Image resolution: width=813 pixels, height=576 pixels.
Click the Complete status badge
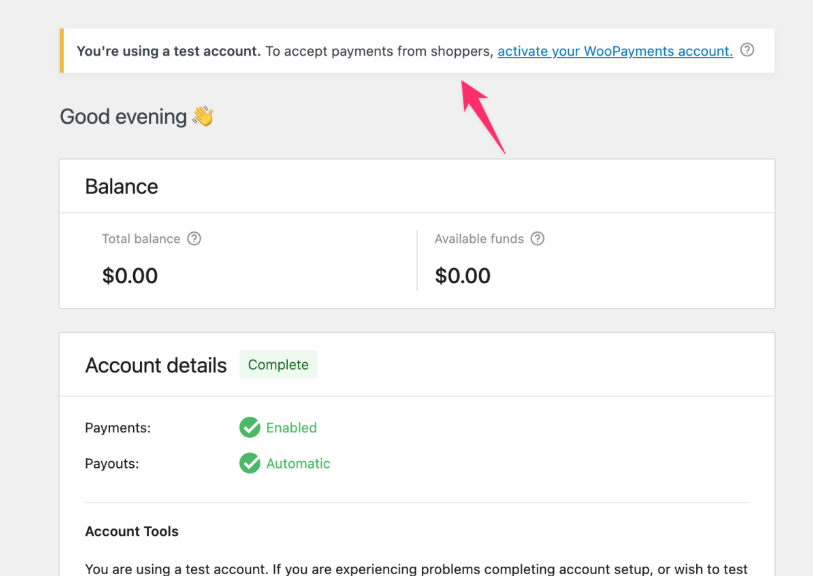(278, 364)
